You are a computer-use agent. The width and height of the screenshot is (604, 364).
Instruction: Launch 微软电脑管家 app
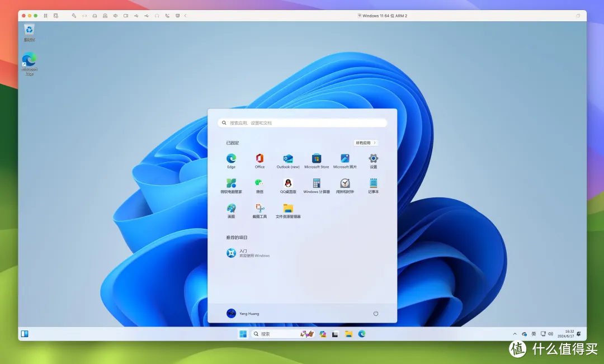pyautogui.click(x=231, y=186)
